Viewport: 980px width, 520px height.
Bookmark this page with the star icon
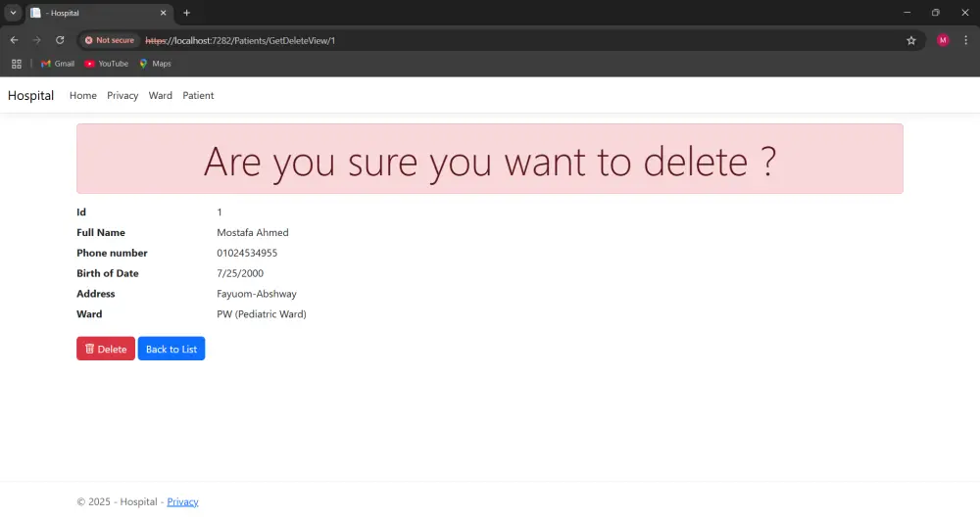click(x=911, y=40)
